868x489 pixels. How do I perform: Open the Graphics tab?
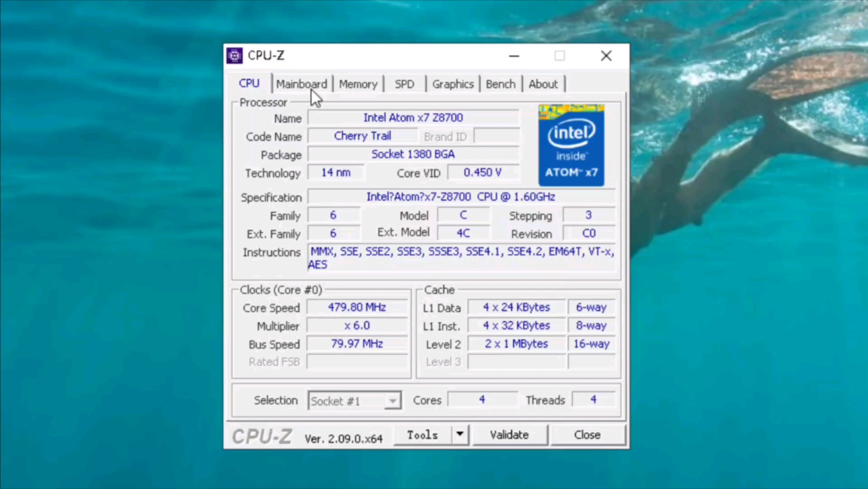(x=453, y=84)
